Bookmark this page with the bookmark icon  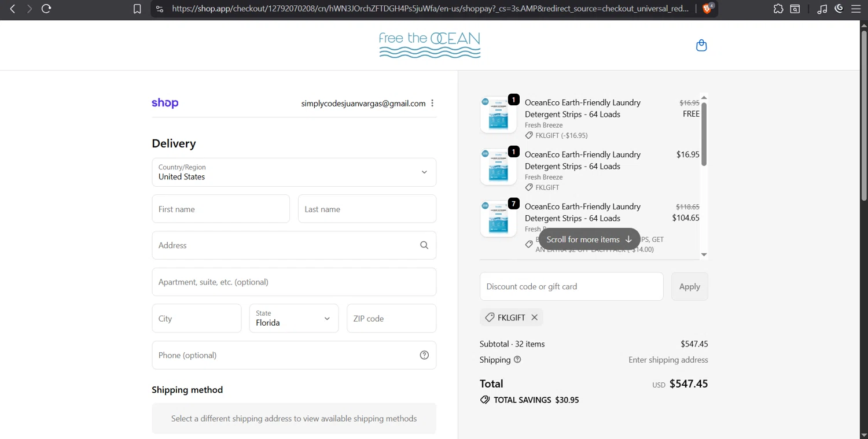point(137,9)
